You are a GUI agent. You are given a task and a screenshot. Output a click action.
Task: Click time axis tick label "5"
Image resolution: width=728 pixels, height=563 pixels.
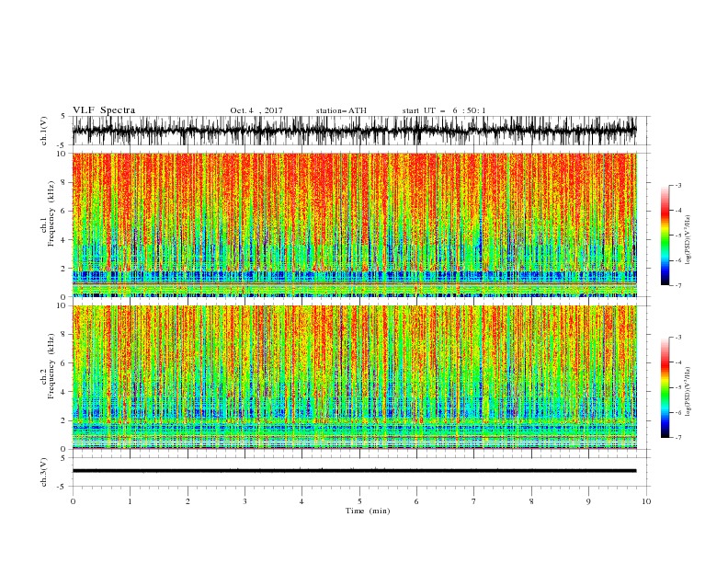tap(359, 501)
